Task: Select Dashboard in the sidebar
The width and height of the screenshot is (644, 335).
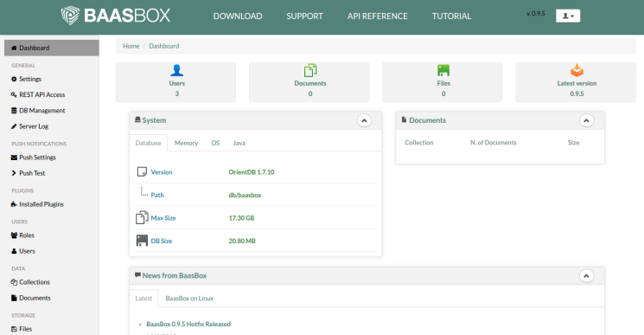Action: click(51, 48)
